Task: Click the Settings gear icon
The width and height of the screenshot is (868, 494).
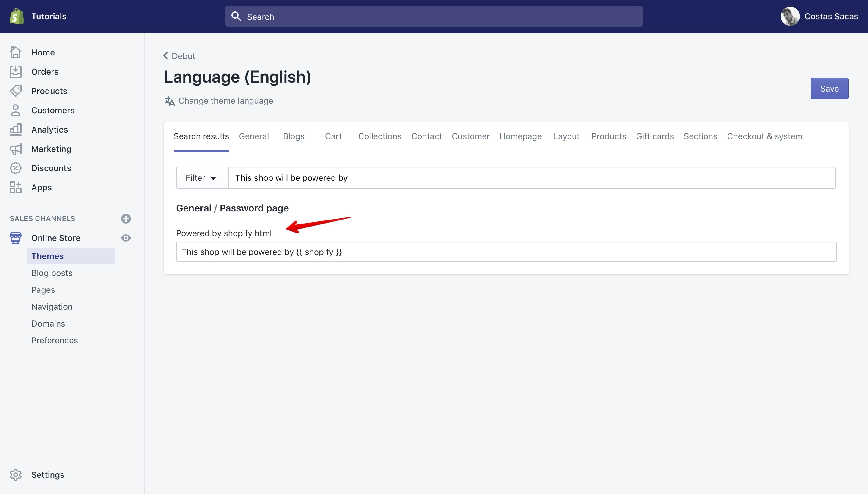Action: pyautogui.click(x=16, y=475)
